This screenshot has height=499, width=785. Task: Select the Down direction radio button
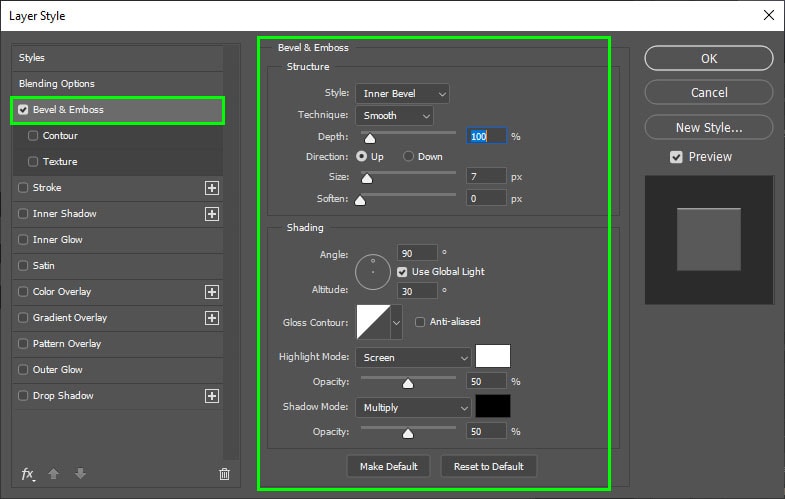[x=408, y=157]
